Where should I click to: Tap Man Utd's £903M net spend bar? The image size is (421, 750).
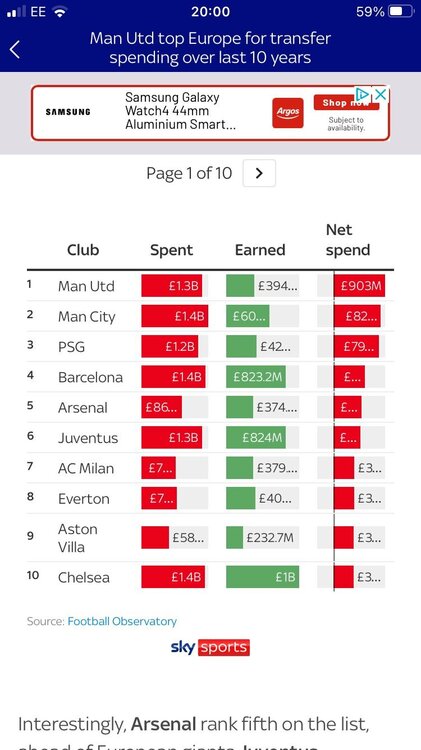tap(359, 286)
